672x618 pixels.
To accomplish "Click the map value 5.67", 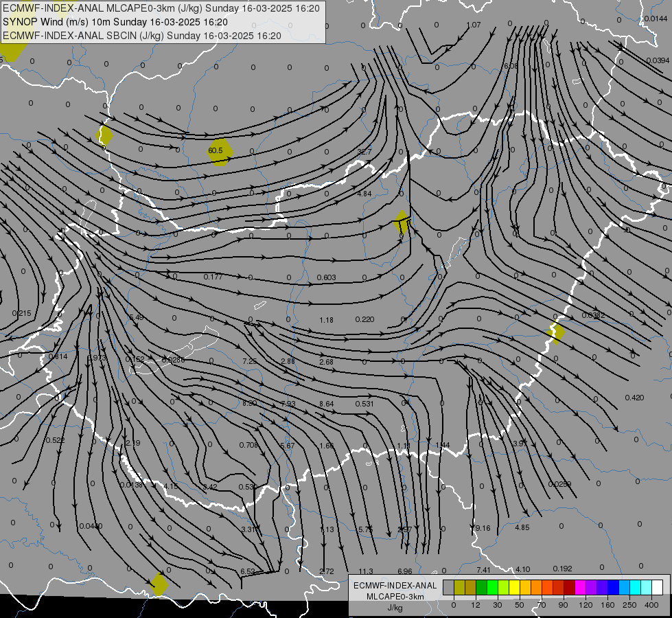I will [x=287, y=446].
